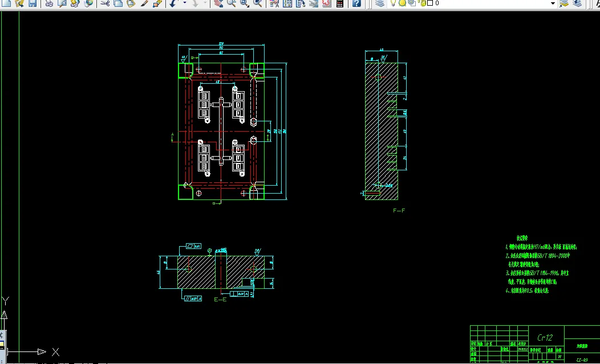Screen dimensions: 600x364
Task: Open the Zoom Window flyout tool
Action: (x=245, y=3)
